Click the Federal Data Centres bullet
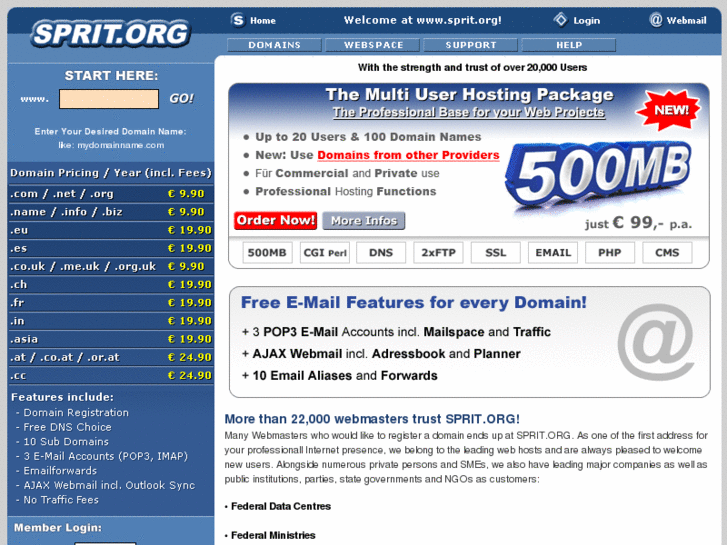This screenshot has width=727, height=545. coord(278,507)
